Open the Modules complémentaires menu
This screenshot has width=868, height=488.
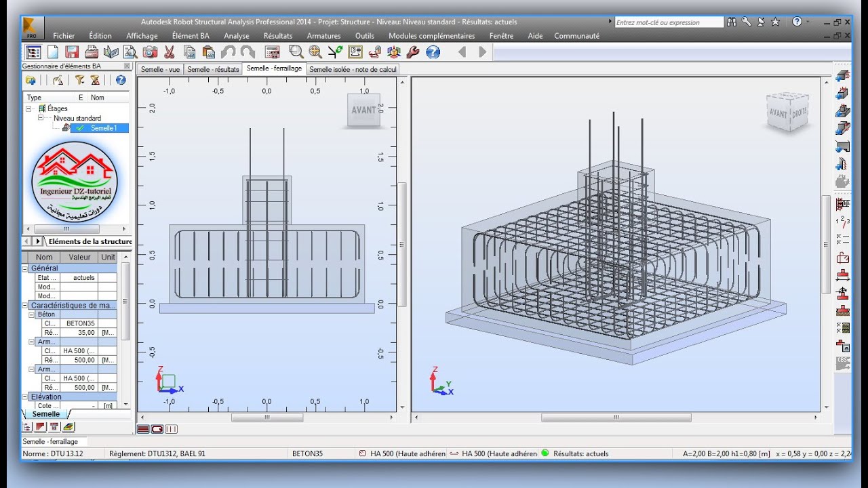pos(432,36)
